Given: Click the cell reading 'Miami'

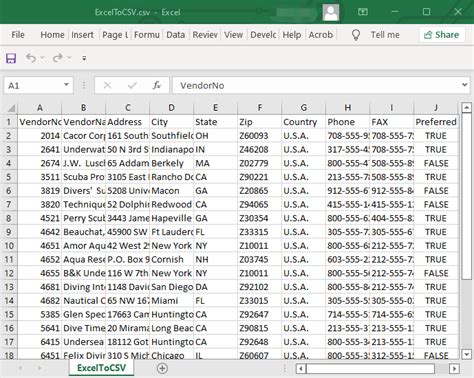Looking at the screenshot, I should (x=172, y=301).
